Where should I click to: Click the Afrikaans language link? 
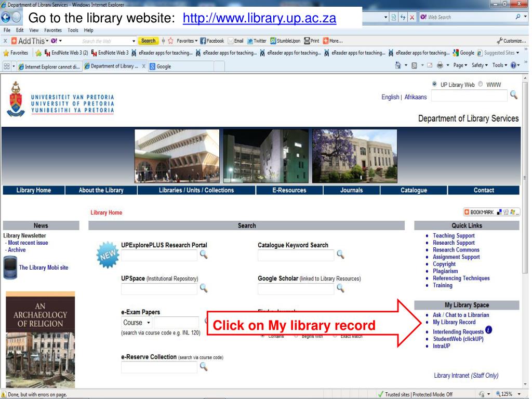(415, 97)
